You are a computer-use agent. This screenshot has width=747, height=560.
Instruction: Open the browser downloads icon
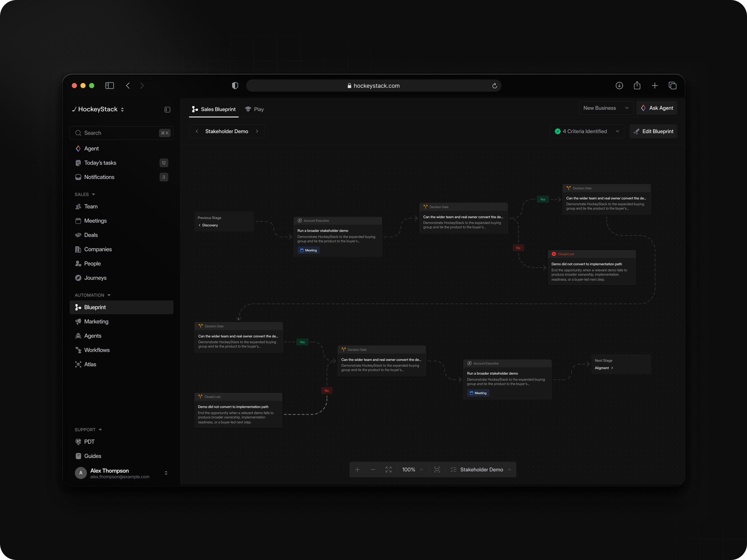619,86
